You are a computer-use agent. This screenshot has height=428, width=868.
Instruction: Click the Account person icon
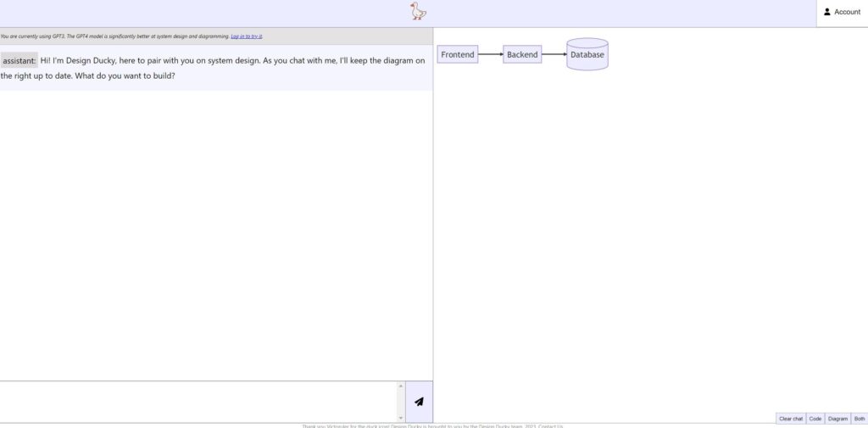827,13
